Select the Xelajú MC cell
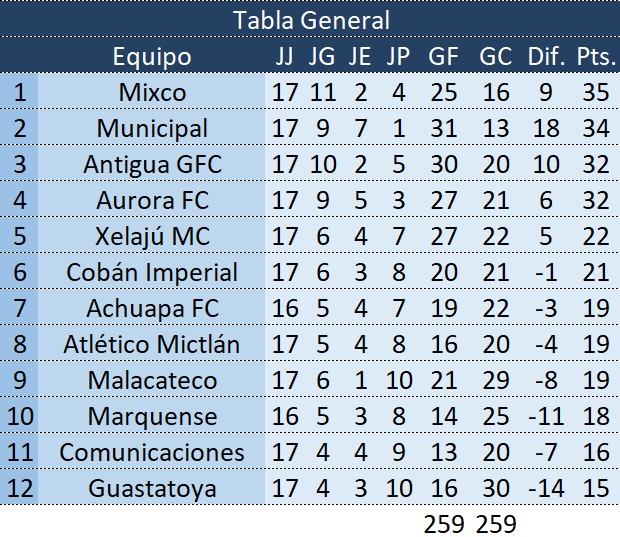This screenshot has width=620, height=537. (x=152, y=237)
